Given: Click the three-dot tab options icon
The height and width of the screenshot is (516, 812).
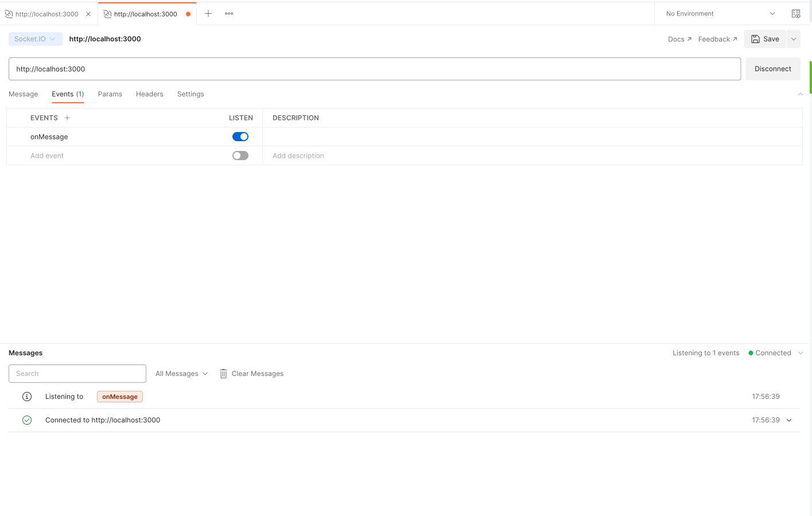Looking at the screenshot, I should coord(228,13).
